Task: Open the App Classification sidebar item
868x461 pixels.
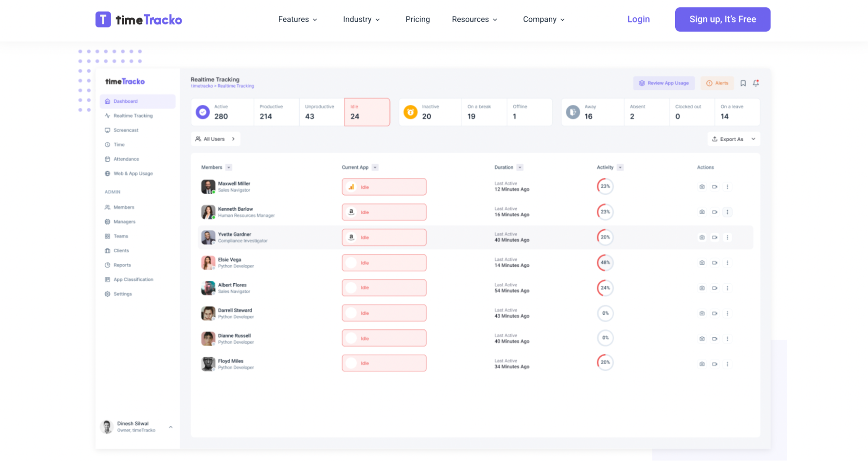Action: point(133,279)
